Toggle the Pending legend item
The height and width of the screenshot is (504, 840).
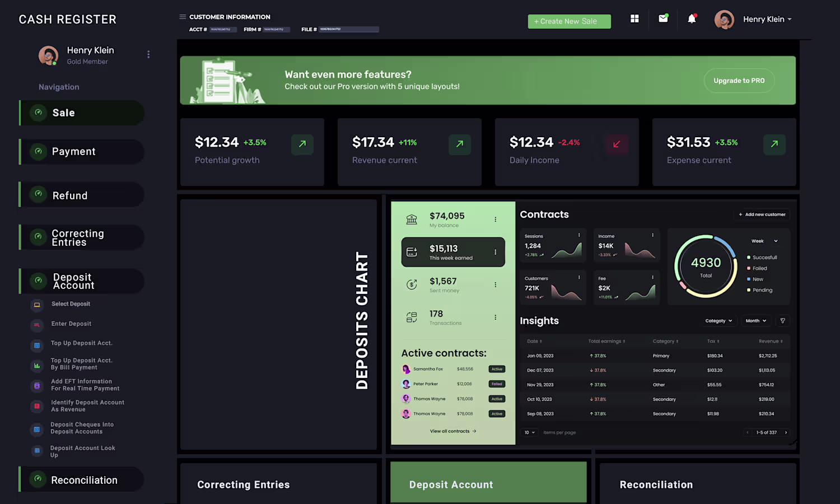pos(760,290)
